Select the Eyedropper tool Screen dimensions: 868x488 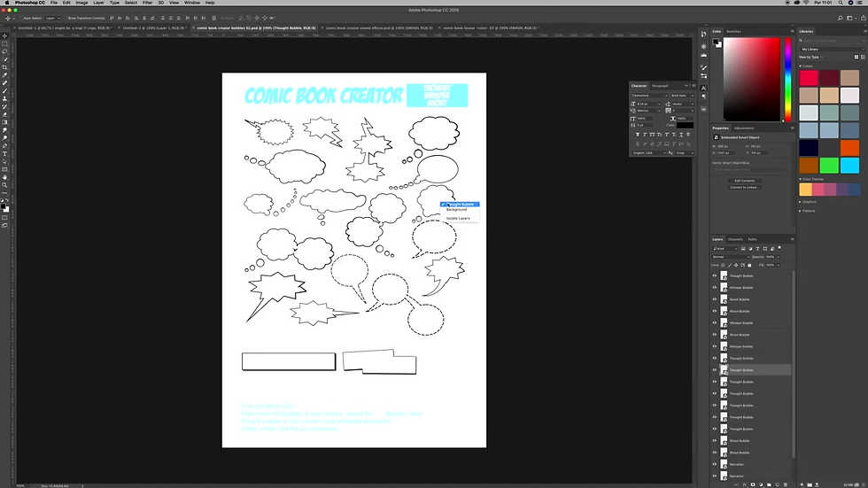(x=4, y=75)
